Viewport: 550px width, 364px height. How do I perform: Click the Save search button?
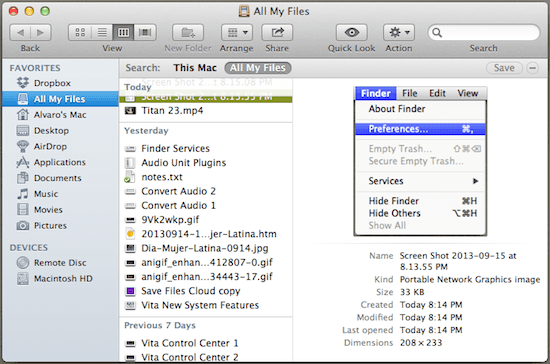click(x=504, y=68)
